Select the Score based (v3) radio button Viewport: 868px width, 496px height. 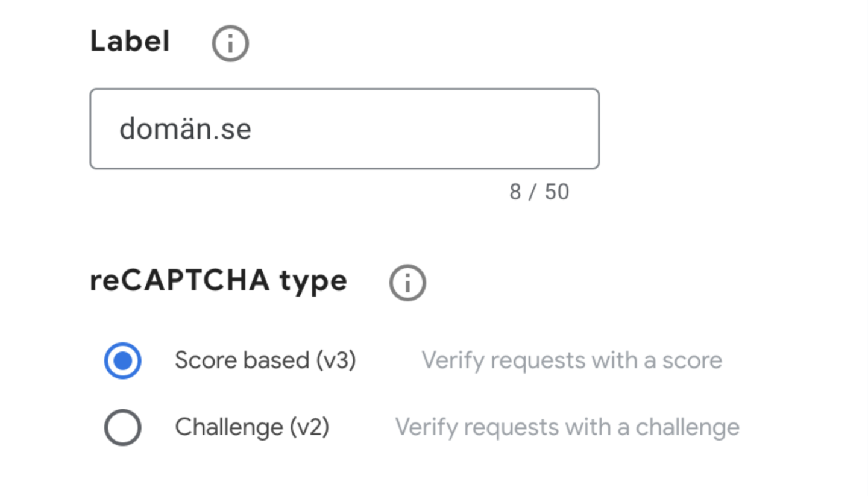(123, 360)
